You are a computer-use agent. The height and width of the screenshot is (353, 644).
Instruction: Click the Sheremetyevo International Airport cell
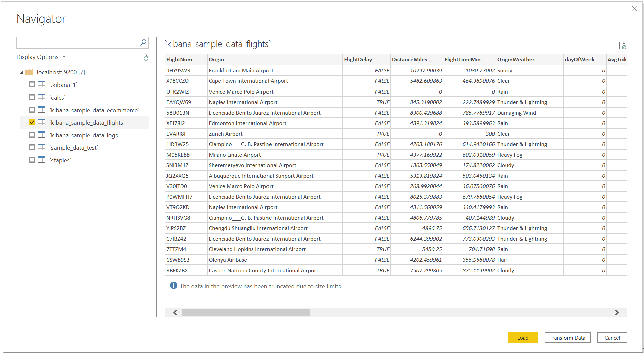(275, 165)
